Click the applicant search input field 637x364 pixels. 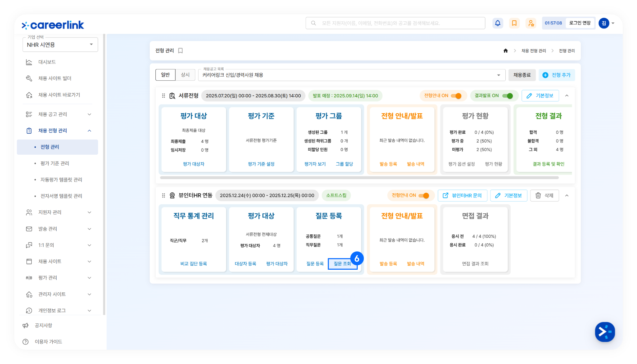click(395, 23)
